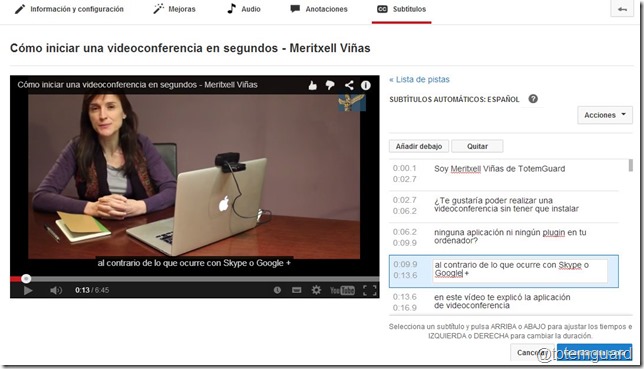Click the YouTube logo in the player

[342, 291]
